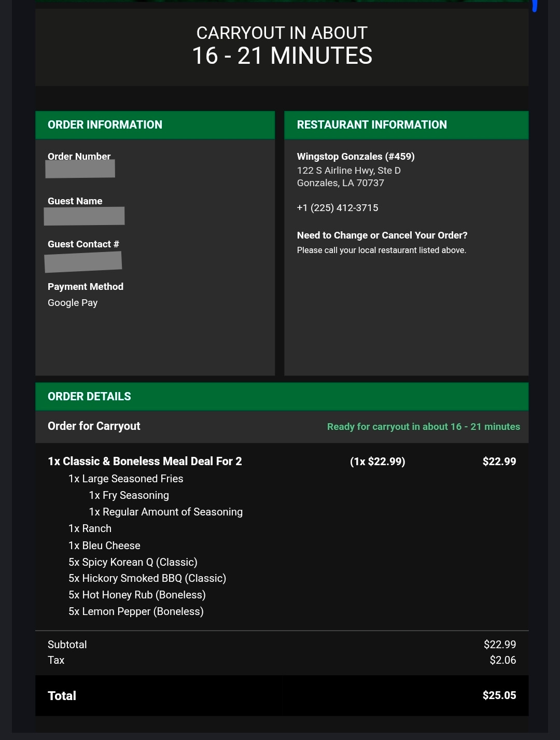Click the Google Pay payment method text
This screenshot has width=560, height=740.
[73, 303]
